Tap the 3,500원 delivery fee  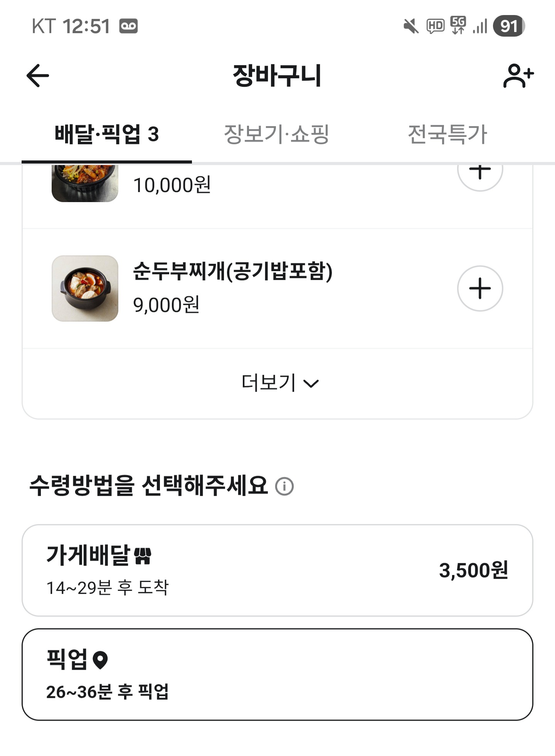point(473,570)
